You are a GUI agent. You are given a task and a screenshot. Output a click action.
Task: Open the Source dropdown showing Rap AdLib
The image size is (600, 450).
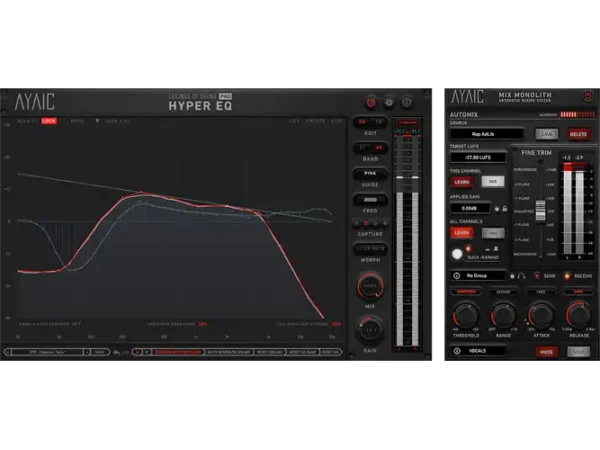tap(487, 134)
